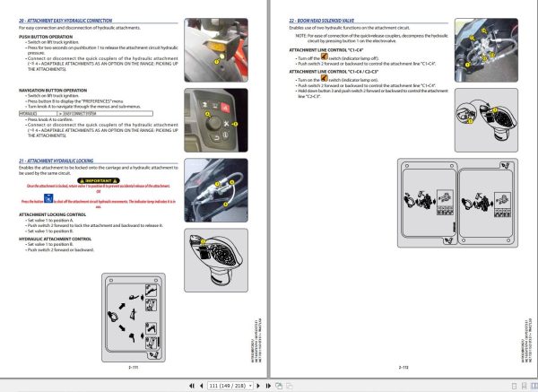Viewport: 538px width, 392px height.
Task: Click the previous view icon beside the last-page button
Action: pyautogui.click(x=279, y=386)
